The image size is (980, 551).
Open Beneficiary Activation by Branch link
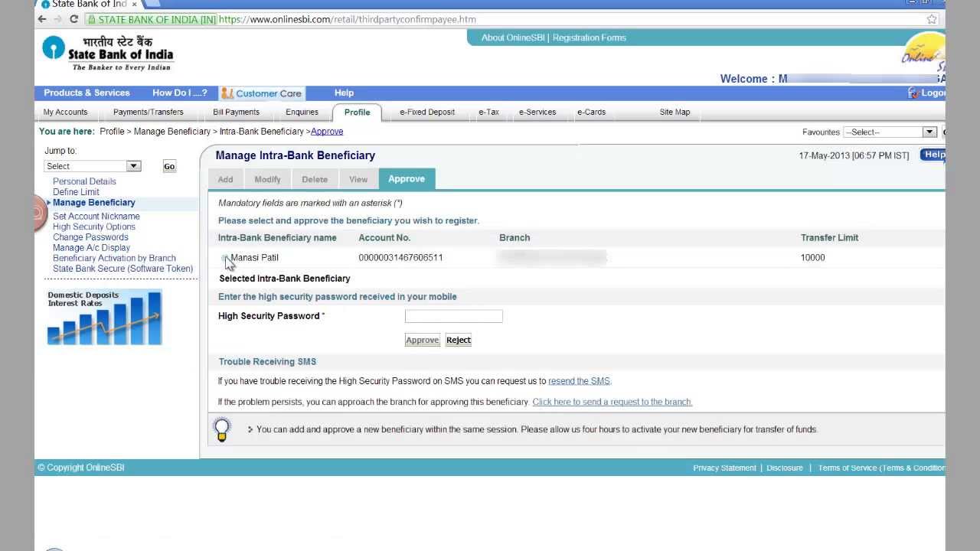tap(114, 259)
